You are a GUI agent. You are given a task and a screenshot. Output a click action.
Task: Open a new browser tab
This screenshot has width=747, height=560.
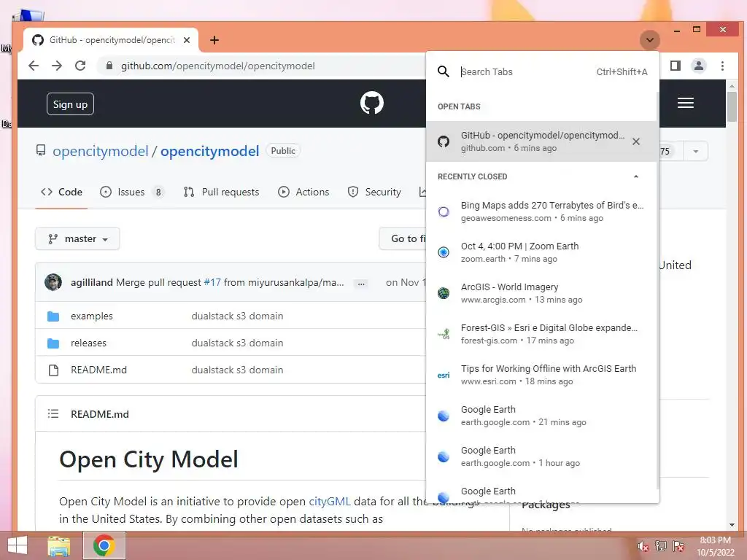point(214,40)
